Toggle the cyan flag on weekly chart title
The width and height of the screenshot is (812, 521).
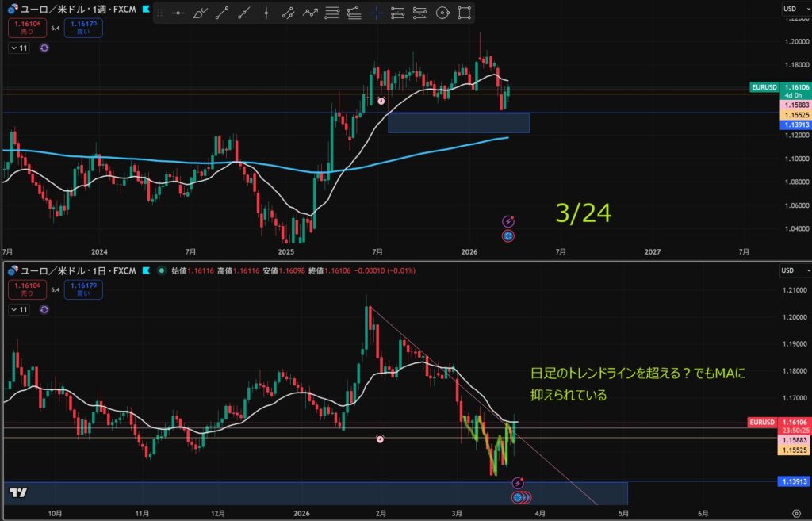point(145,9)
